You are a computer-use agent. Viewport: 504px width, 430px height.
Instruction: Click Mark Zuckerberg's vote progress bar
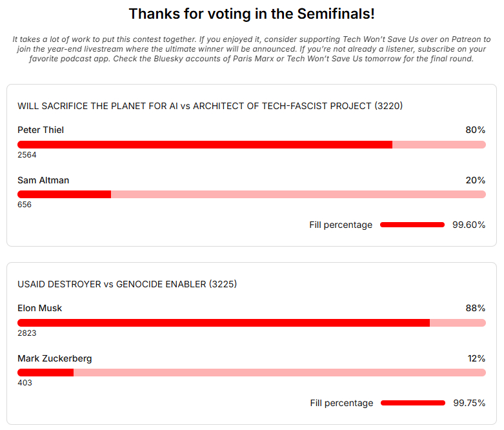(251, 373)
